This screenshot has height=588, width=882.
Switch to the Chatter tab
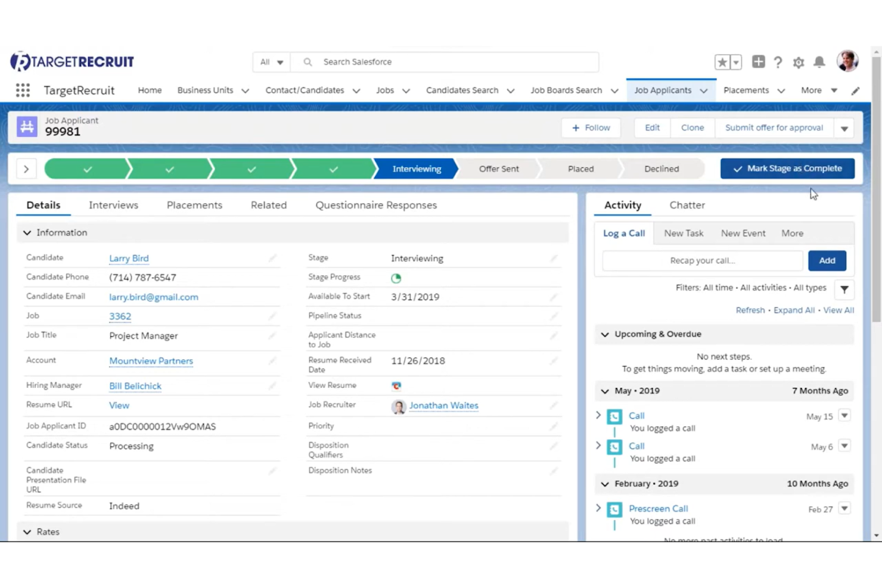coord(687,205)
